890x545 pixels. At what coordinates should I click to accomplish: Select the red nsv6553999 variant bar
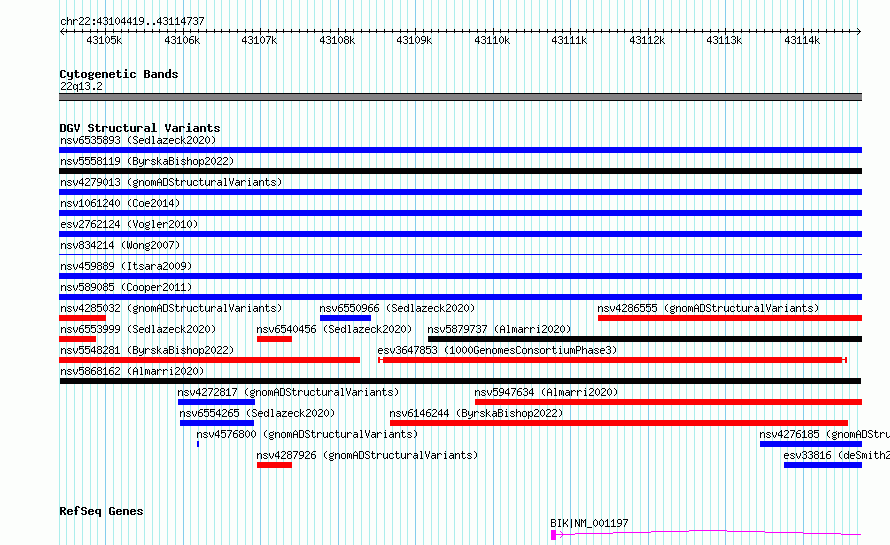coord(77,339)
